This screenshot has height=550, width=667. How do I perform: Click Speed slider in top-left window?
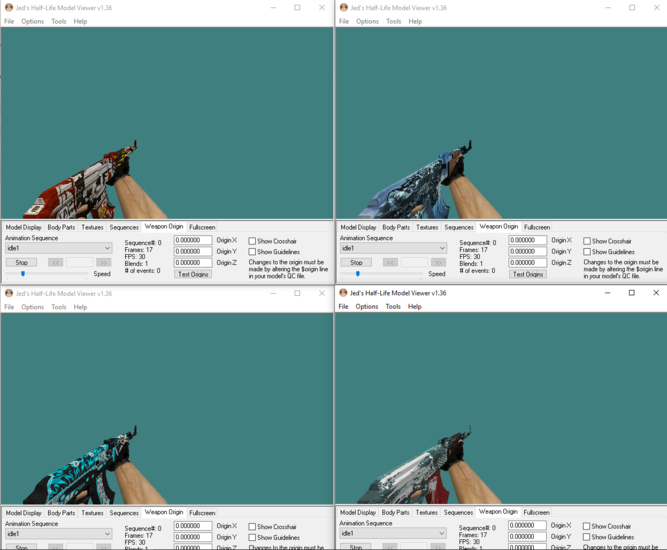click(23, 273)
